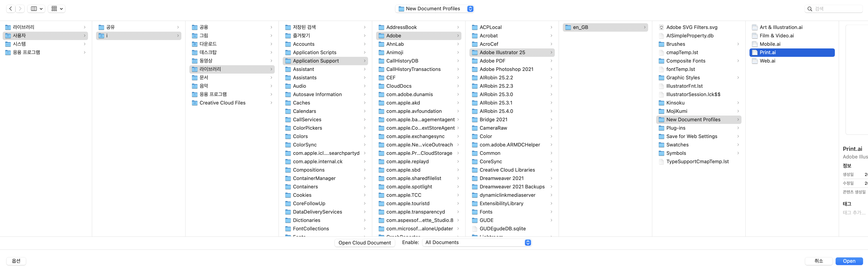Expand the Adobe Photoshop 2021 folder chevron

[x=551, y=69]
